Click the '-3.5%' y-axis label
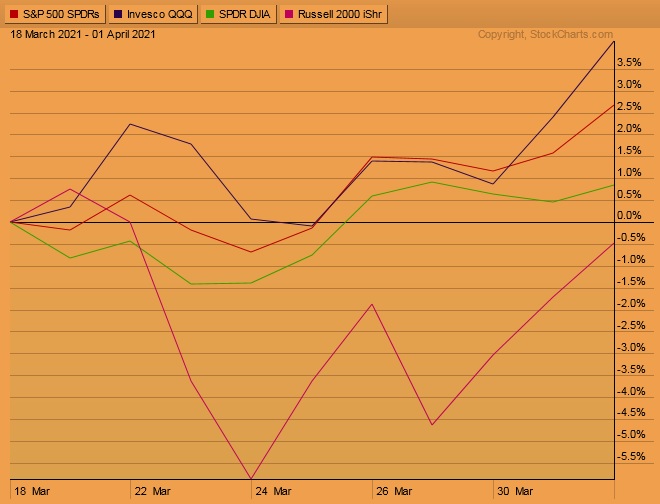 pyautogui.click(x=631, y=369)
